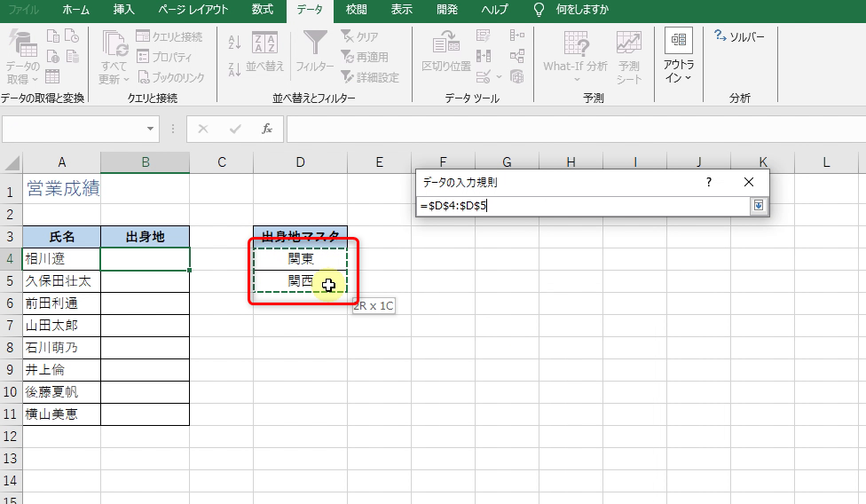Image resolution: width=866 pixels, height=504 pixels.
Task: Click the Text to Columns (区切り位置) icon
Action: click(445, 53)
